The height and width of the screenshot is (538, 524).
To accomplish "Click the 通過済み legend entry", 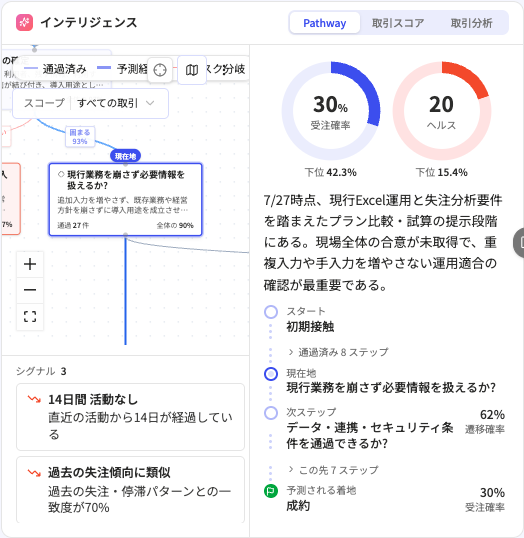I will click(56, 69).
